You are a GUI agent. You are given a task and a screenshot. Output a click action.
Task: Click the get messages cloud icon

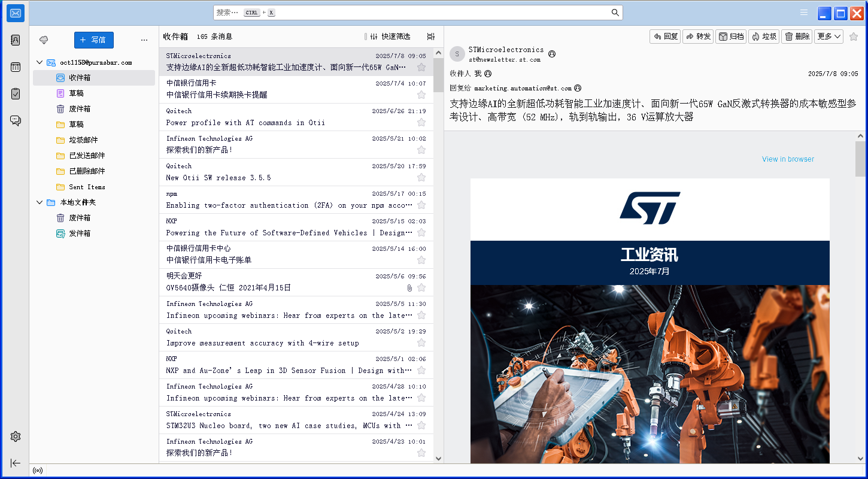tap(44, 40)
